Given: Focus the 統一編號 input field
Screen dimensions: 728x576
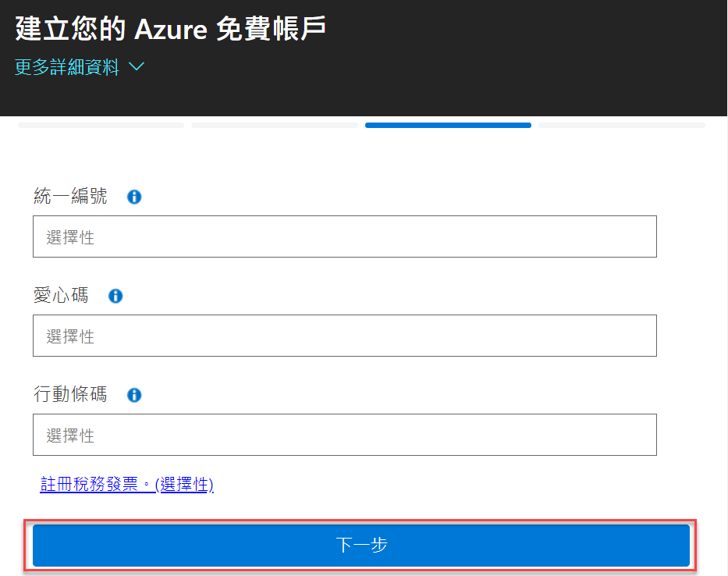Looking at the screenshot, I should (x=345, y=236).
